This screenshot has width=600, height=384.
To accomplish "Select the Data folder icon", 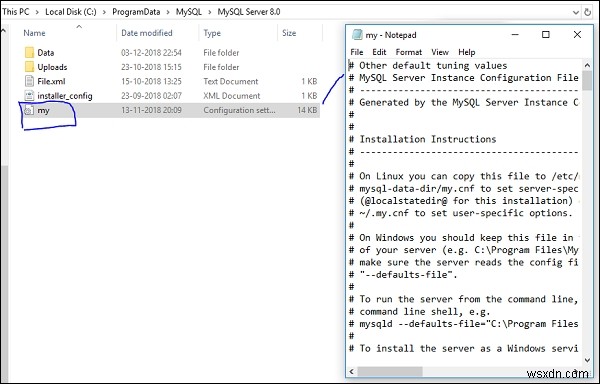I will tap(29, 52).
